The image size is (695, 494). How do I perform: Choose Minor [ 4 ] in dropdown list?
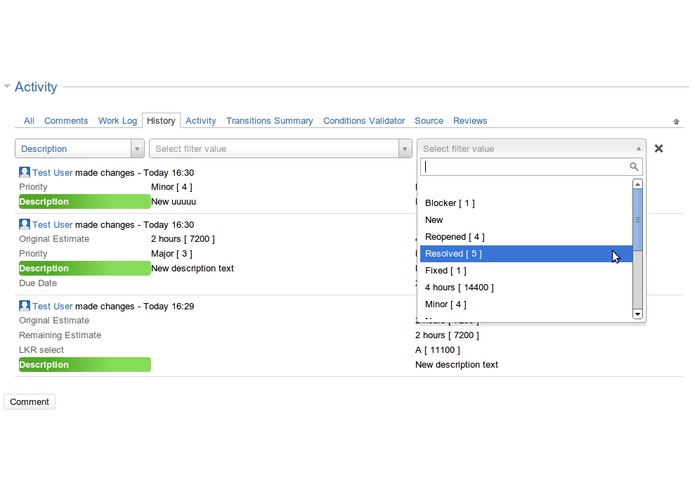(526, 304)
